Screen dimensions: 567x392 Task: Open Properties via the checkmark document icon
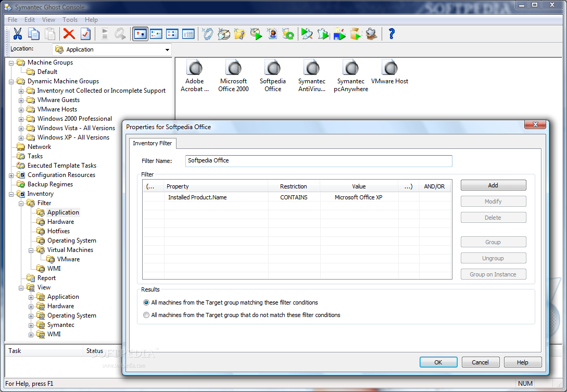click(x=85, y=34)
